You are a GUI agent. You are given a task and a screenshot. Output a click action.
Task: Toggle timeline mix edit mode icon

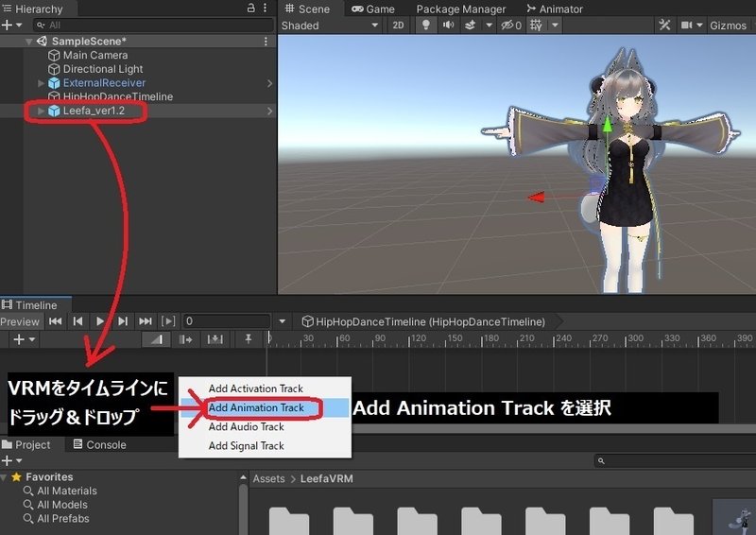(156, 339)
